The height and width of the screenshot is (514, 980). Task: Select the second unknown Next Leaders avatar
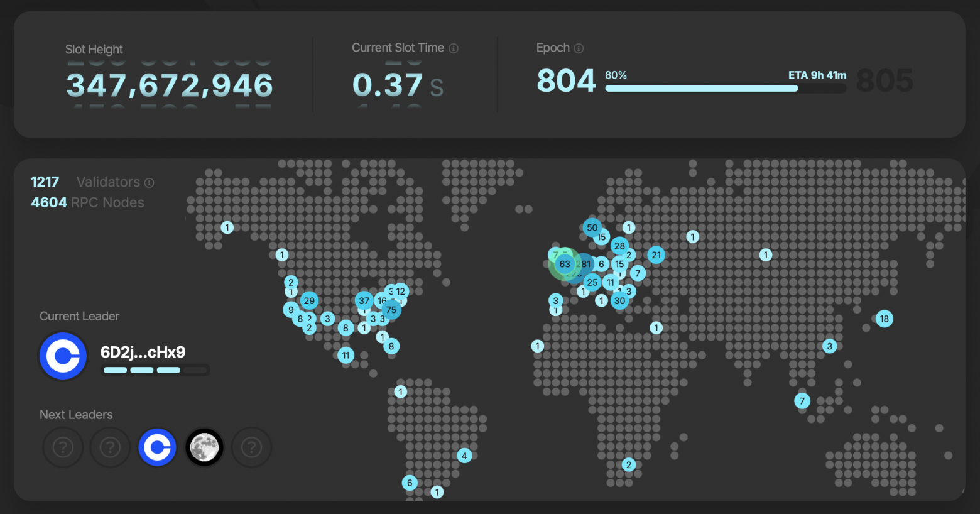(x=110, y=447)
